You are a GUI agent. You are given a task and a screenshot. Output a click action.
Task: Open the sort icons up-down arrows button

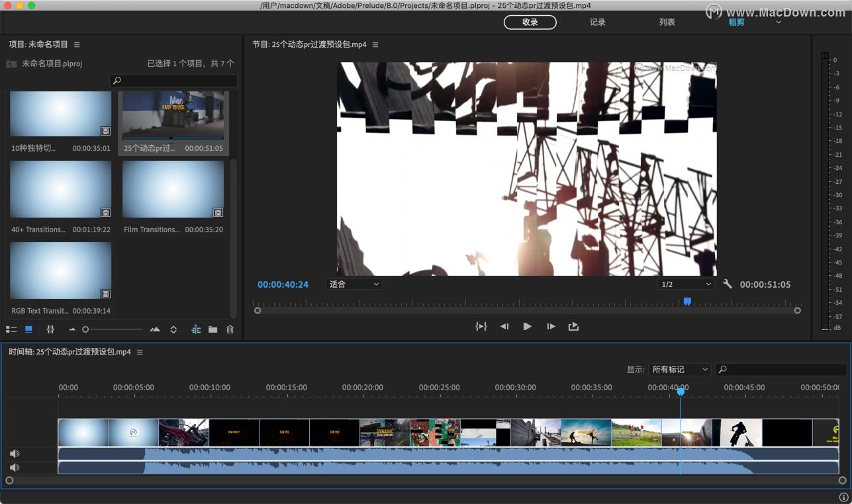[173, 329]
